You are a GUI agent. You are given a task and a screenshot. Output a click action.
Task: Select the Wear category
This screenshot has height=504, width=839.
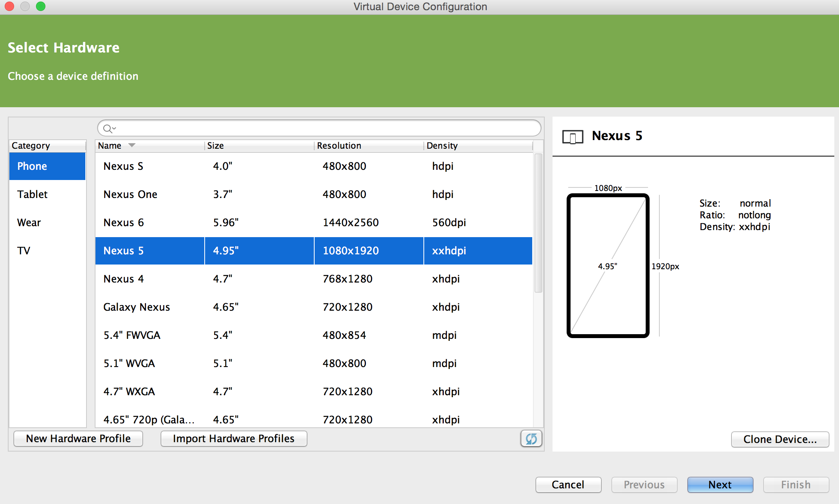pyautogui.click(x=47, y=223)
